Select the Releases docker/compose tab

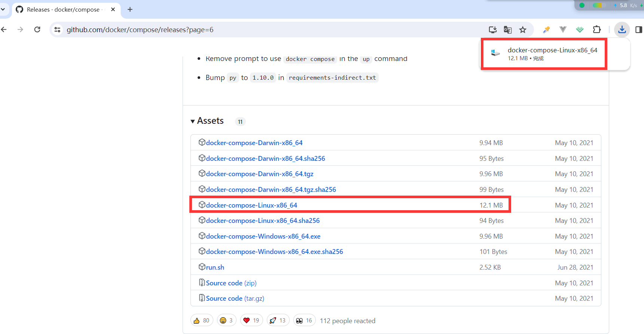(66, 10)
